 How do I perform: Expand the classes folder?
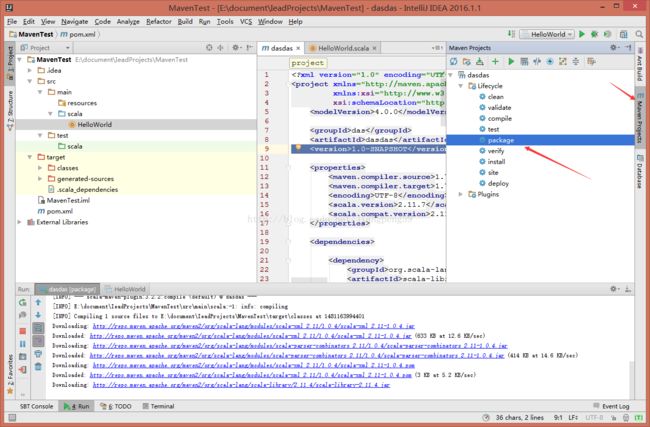pos(40,168)
